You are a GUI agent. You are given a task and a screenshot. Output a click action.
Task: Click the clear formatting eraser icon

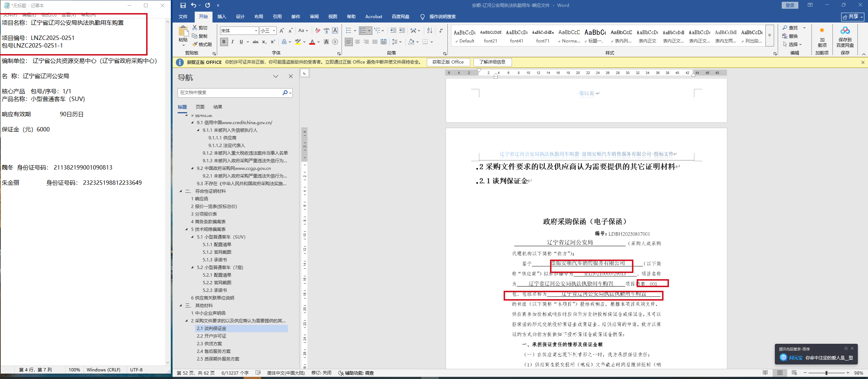318,30
